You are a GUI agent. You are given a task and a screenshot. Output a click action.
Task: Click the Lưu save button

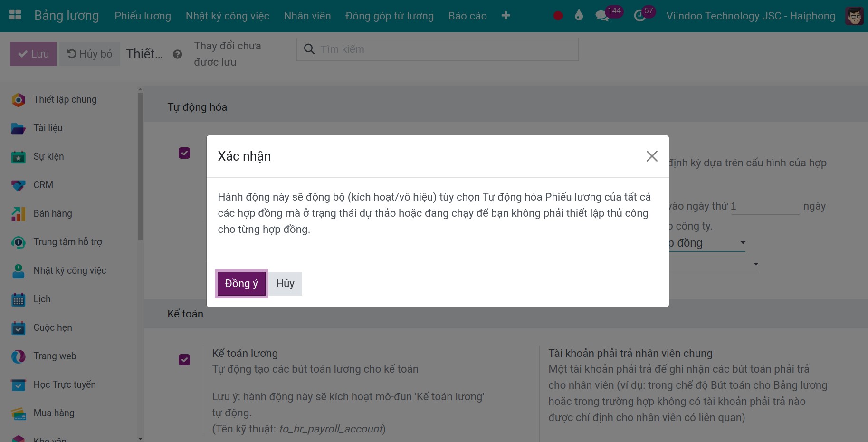coord(33,54)
